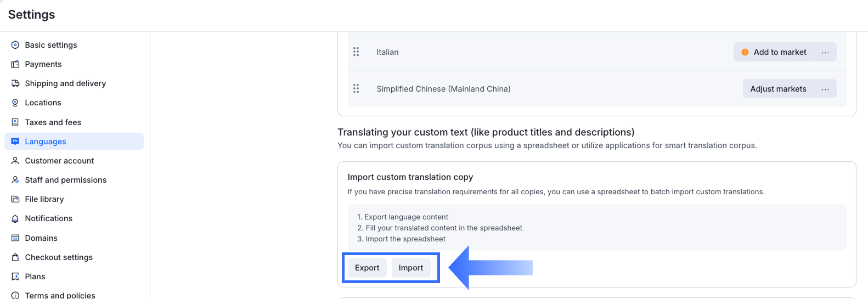The image size is (868, 299).
Task: Click Add to market for Italian
Action: (774, 52)
